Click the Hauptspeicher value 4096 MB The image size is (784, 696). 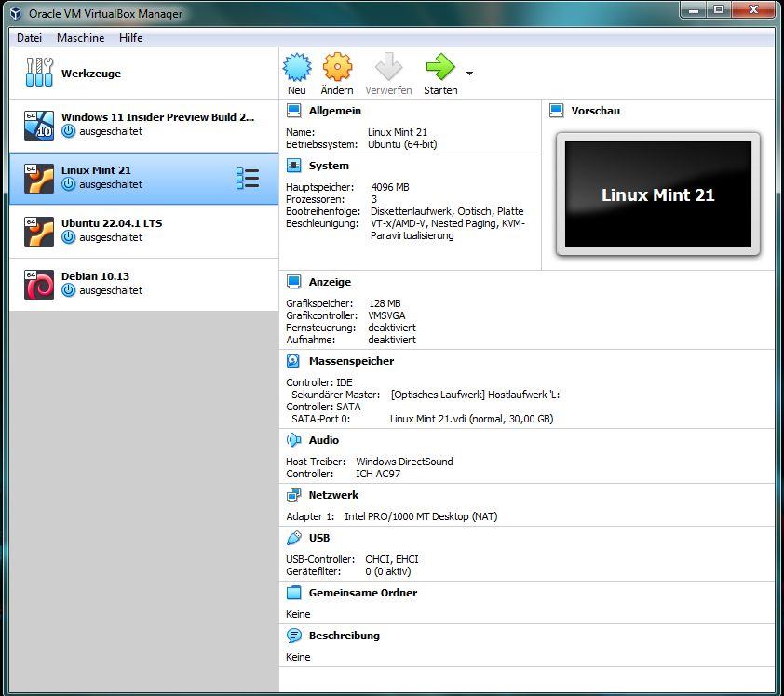pos(390,187)
